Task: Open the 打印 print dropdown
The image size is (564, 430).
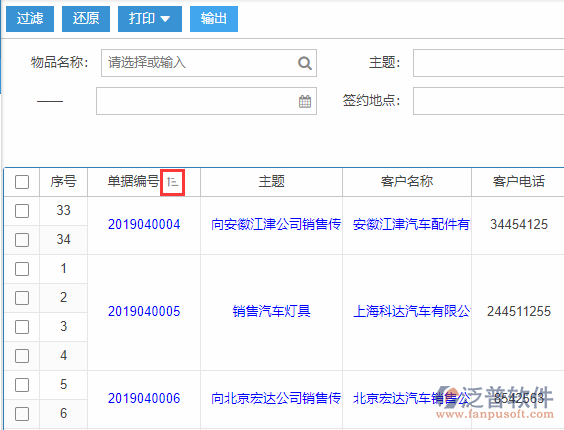Action: [150, 19]
